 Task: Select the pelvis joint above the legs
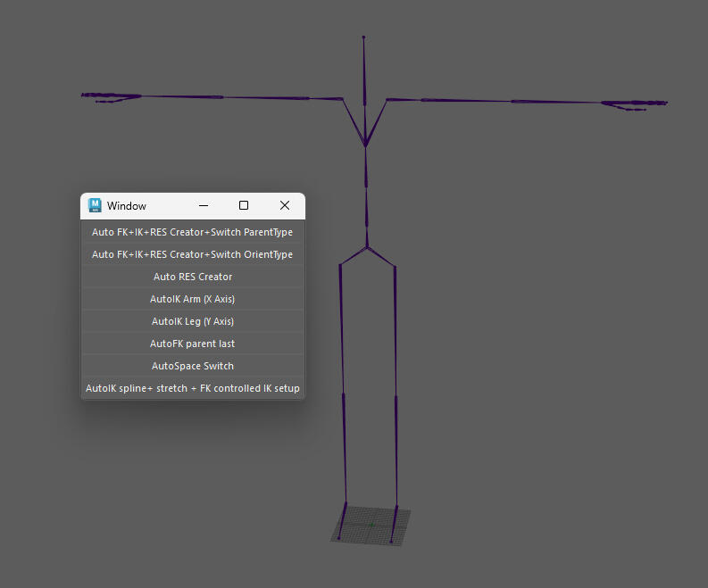366,246
